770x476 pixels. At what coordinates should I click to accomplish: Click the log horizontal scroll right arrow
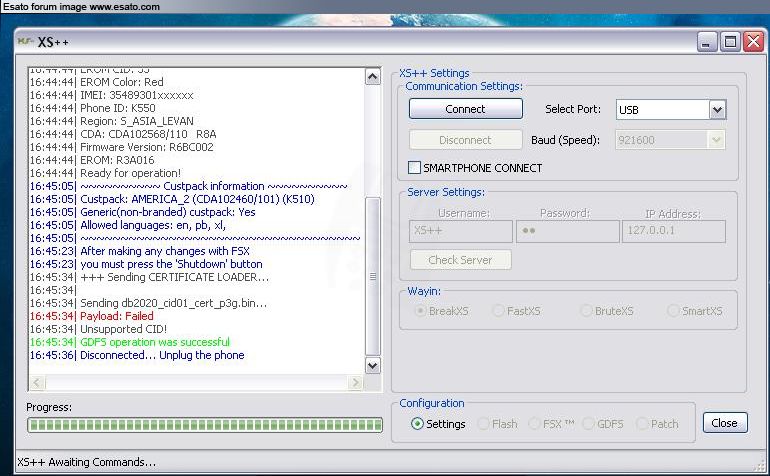355,382
